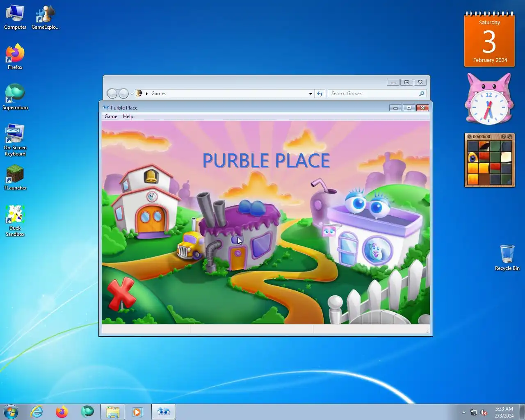Open Windows Media Player from taskbar
The height and width of the screenshot is (420, 525).
pyautogui.click(x=138, y=412)
